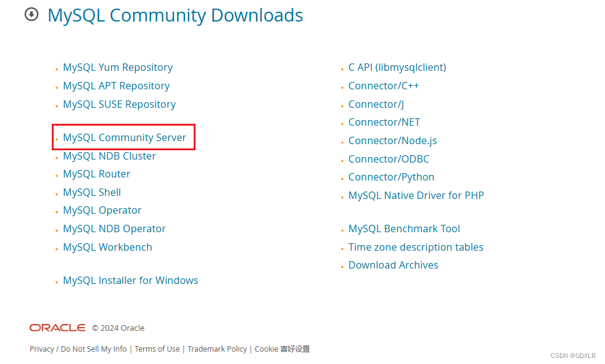The width and height of the screenshot is (605, 364).
Task: Open the Terms of Use page
Action: [x=157, y=349]
